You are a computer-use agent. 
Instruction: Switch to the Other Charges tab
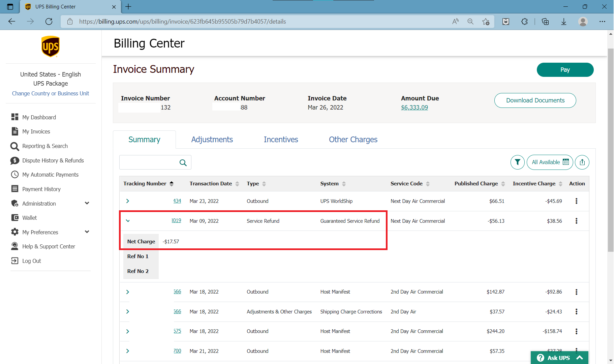[x=353, y=140]
